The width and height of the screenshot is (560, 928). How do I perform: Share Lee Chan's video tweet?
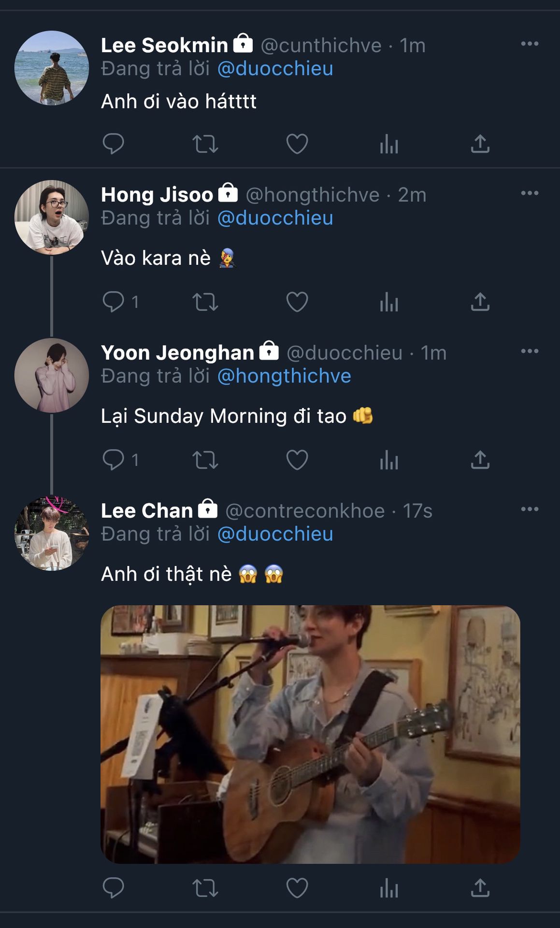coord(480,888)
